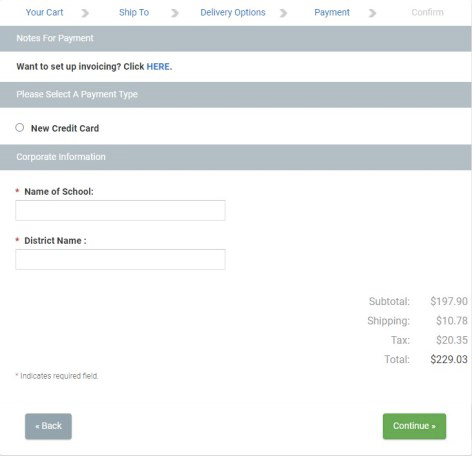Click the arrow icon after Payment
Screen dimensions: 472x456
click(372, 13)
